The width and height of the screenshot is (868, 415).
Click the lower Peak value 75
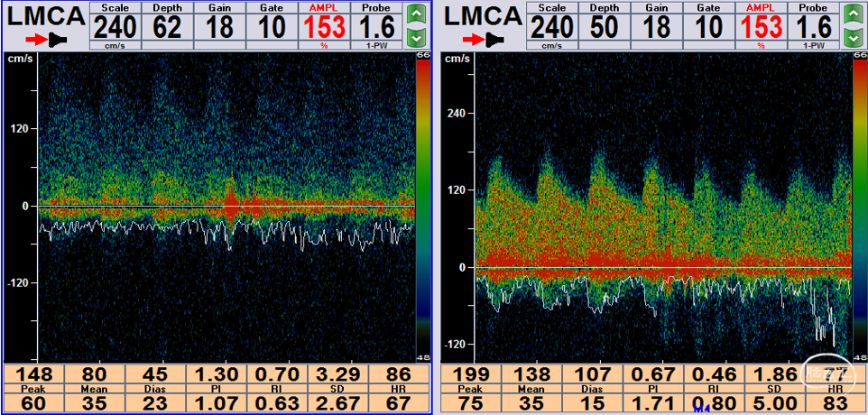coord(470,402)
